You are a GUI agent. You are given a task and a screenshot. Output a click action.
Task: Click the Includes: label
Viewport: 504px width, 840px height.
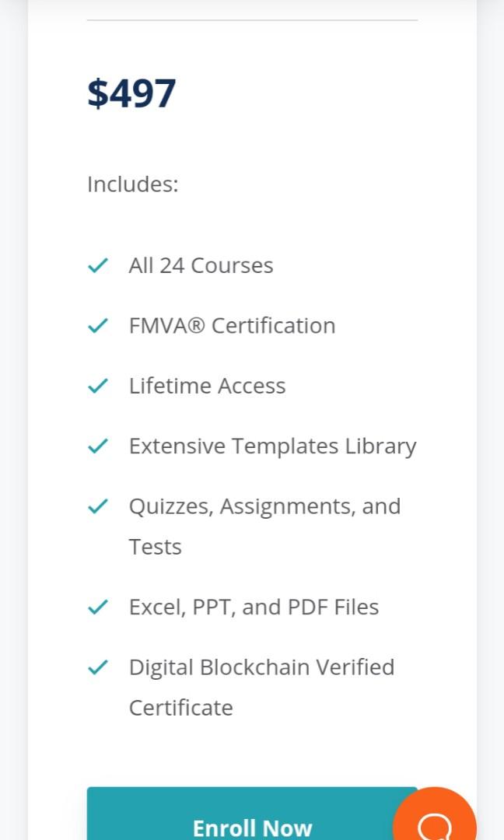point(132,184)
